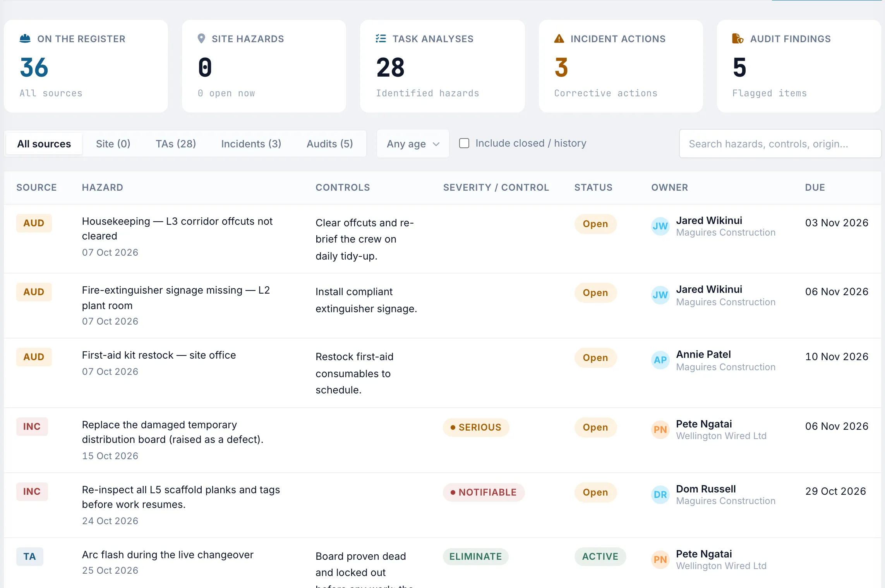Click the SERIOUS severity badge
The width and height of the screenshot is (885, 588).
click(476, 427)
